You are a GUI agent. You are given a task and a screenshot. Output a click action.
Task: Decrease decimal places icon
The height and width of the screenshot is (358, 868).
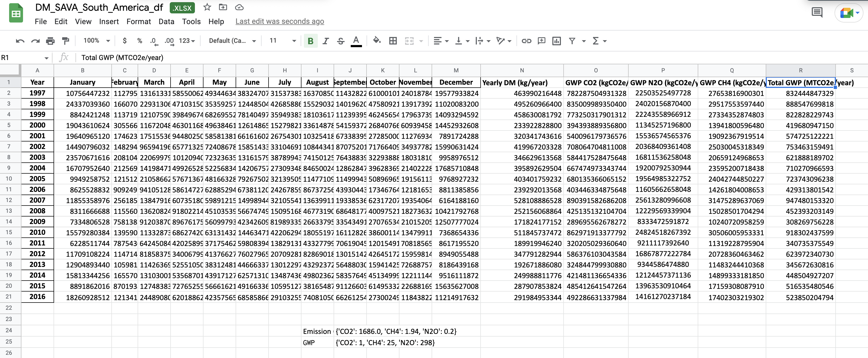(x=154, y=41)
